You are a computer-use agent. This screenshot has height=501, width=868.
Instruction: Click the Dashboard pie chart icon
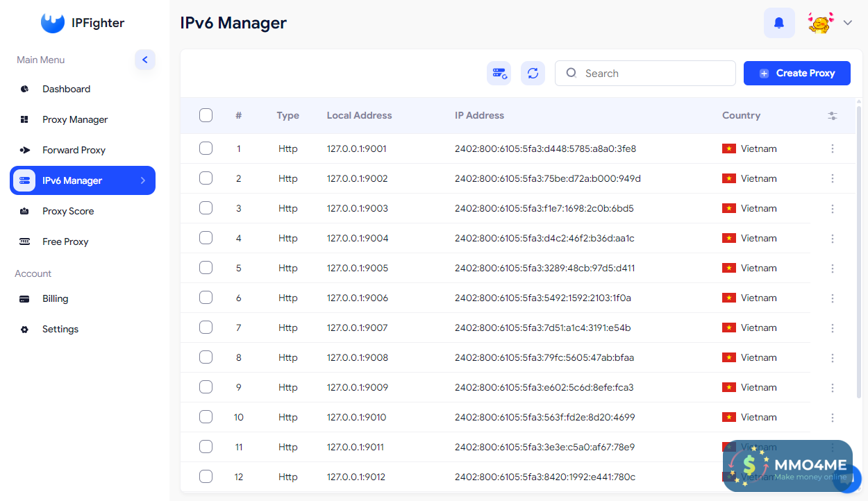pos(25,89)
